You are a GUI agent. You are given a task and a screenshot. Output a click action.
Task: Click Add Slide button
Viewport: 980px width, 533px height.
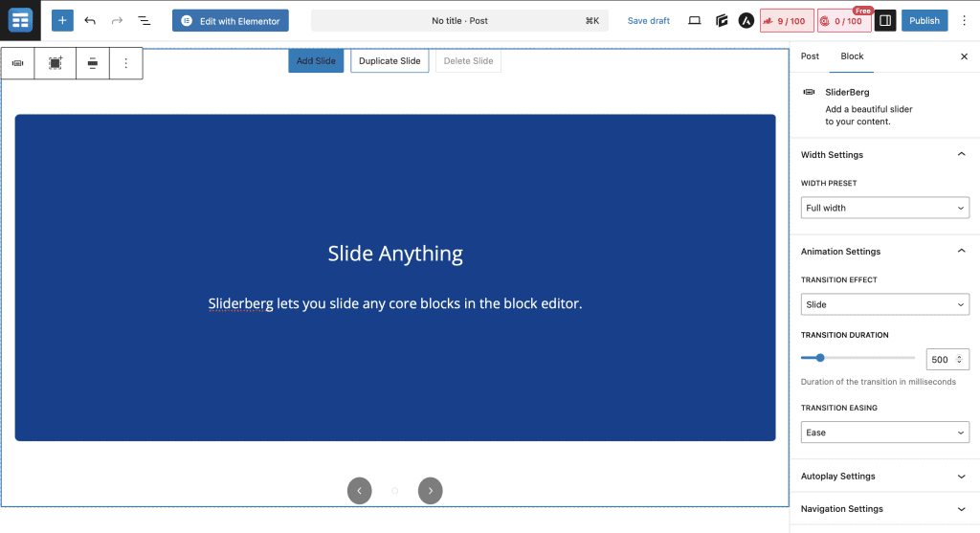click(x=316, y=60)
